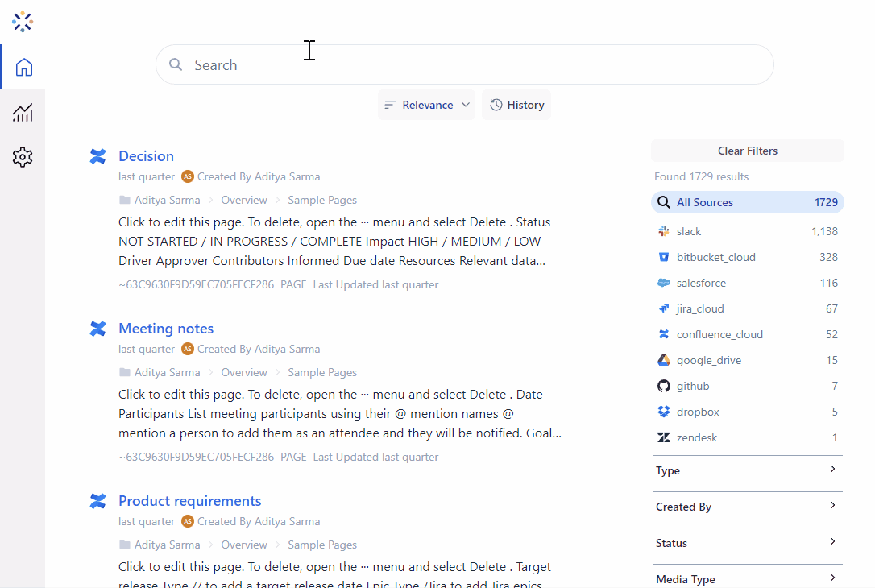Click folder icon in Product requirements breadcrumb

[x=124, y=545]
